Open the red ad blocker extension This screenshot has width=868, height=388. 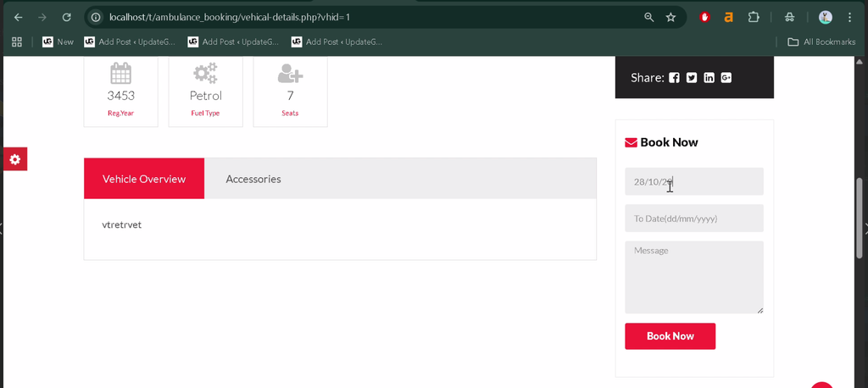click(704, 17)
